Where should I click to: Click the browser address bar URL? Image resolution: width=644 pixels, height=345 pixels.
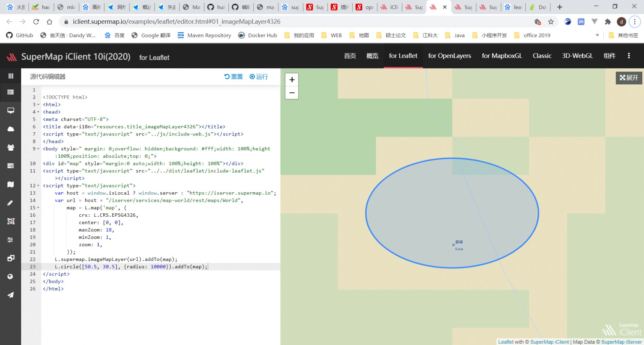pos(177,22)
